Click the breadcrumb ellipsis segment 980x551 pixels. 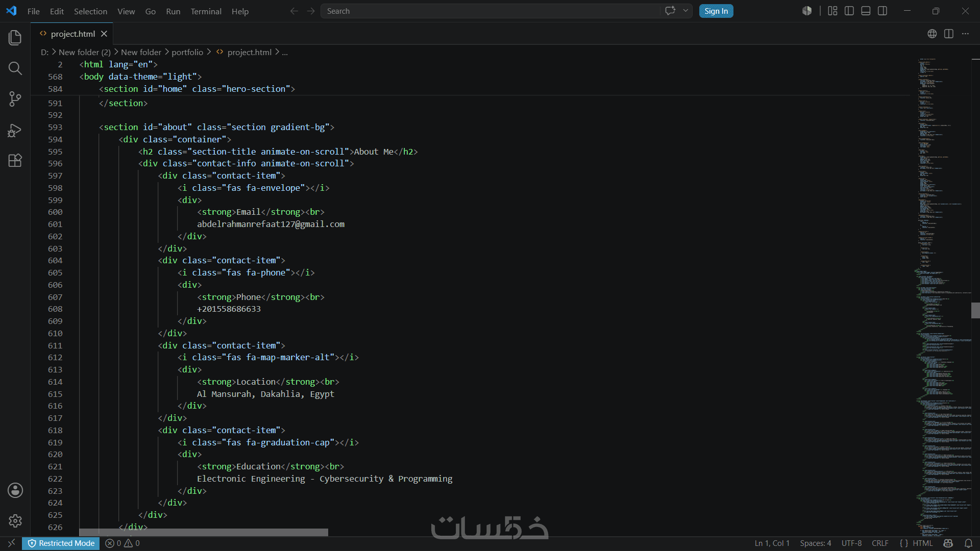(285, 52)
